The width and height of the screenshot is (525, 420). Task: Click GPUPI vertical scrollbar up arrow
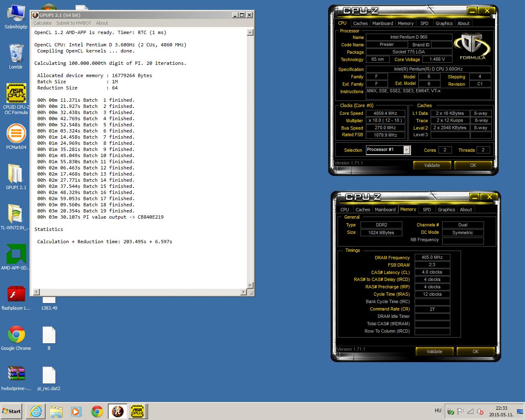click(250, 32)
